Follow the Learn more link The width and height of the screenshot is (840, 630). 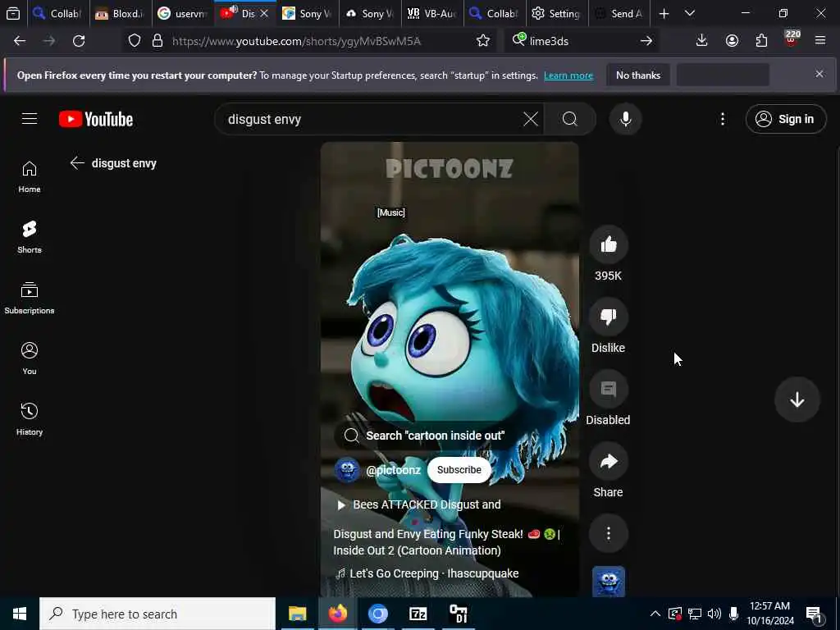pos(568,75)
